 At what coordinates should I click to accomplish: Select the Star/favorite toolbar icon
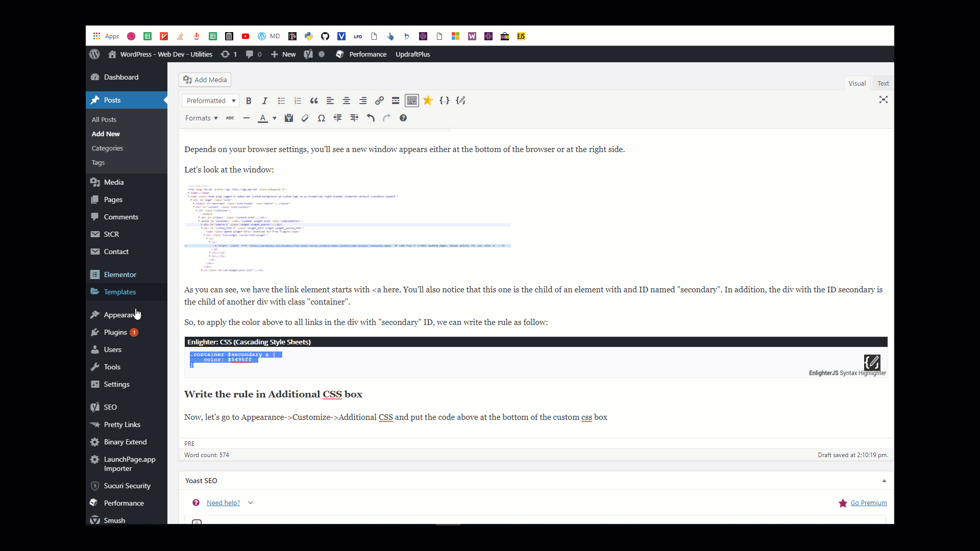428,100
